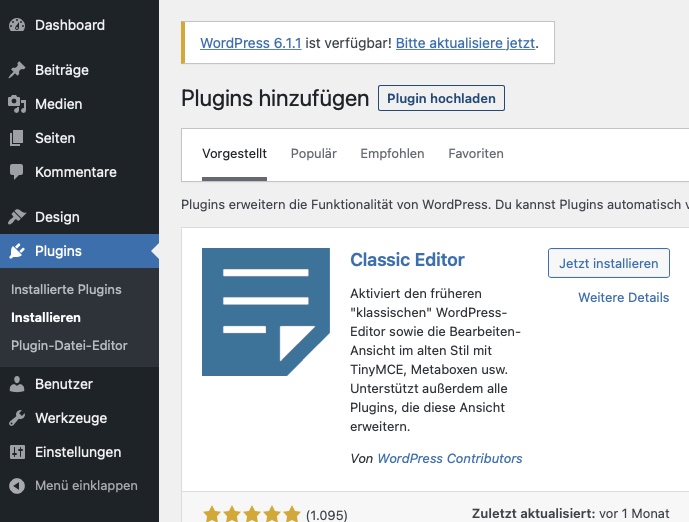
Task: Click the Plugins plug icon
Action: point(17,251)
